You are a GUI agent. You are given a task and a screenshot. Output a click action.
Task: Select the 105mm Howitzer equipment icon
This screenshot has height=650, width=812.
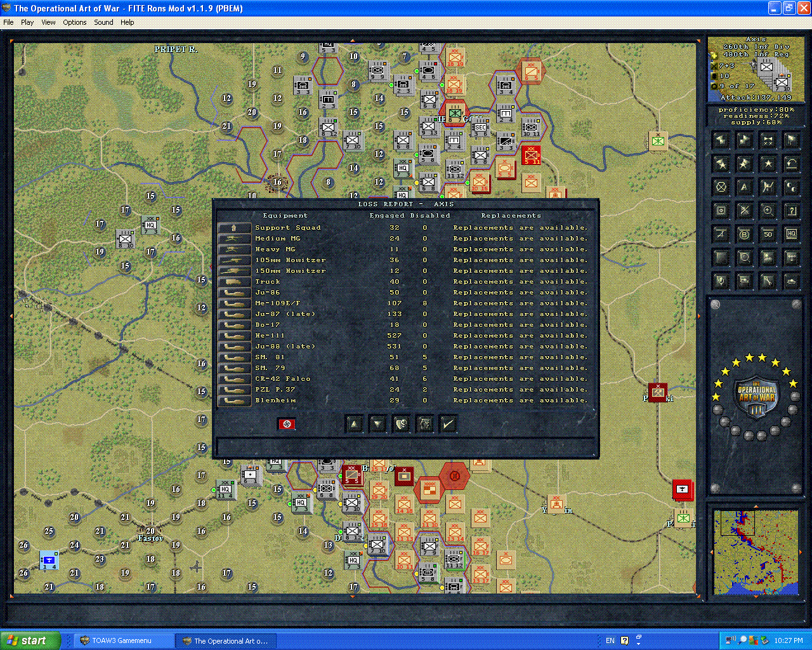pos(234,260)
